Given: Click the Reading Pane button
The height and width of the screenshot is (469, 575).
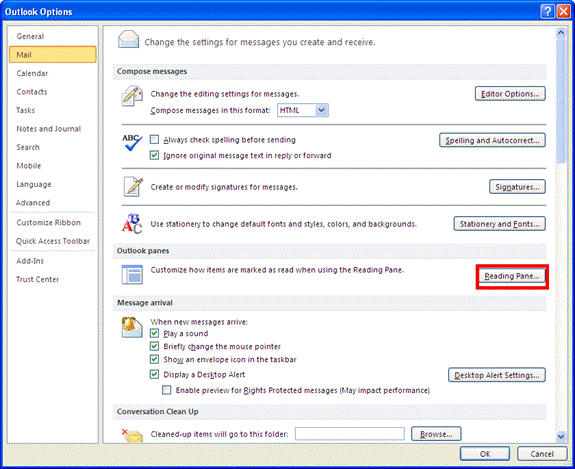Looking at the screenshot, I should [512, 276].
